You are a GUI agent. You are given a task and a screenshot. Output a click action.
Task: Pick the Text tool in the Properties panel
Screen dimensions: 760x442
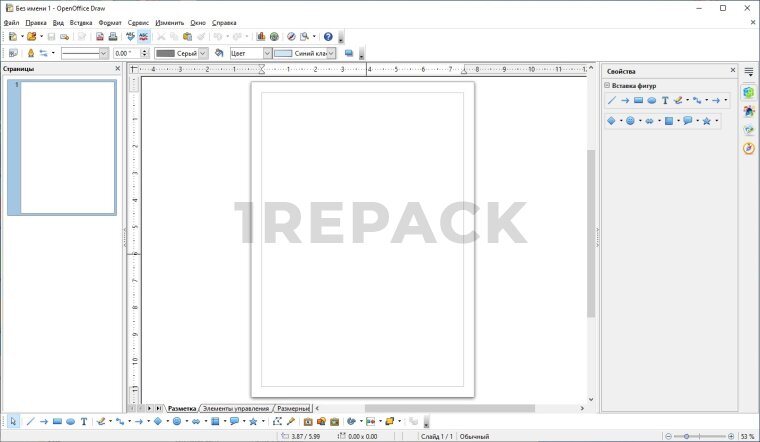tap(665, 101)
